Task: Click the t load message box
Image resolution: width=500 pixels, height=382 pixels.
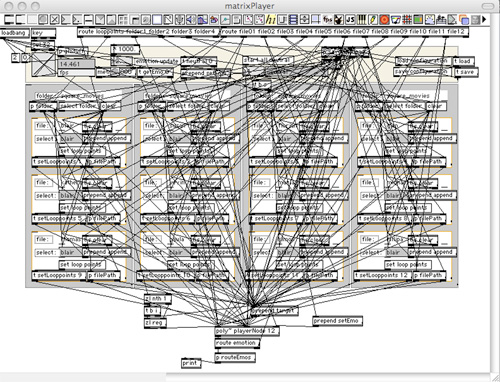Action: point(464,61)
